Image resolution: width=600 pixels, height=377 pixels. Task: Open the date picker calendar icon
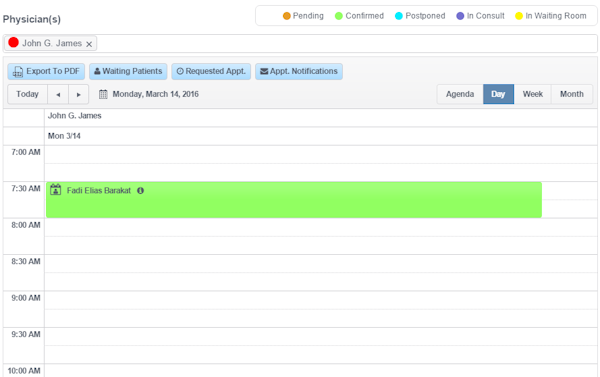pos(103,94)
